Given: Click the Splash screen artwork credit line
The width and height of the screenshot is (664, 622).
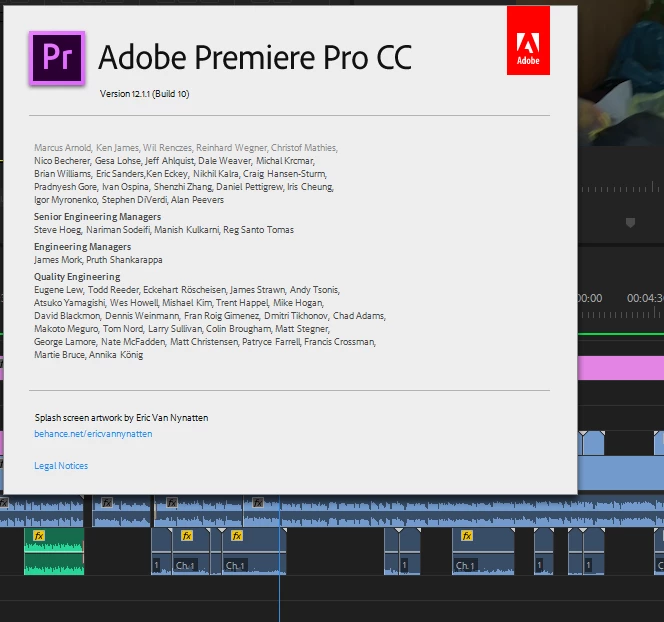Looking at the screenshot, I should (122, 418).
